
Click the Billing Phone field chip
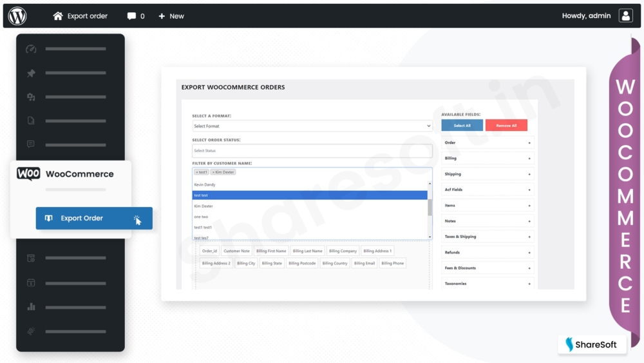tap(393, 263)
